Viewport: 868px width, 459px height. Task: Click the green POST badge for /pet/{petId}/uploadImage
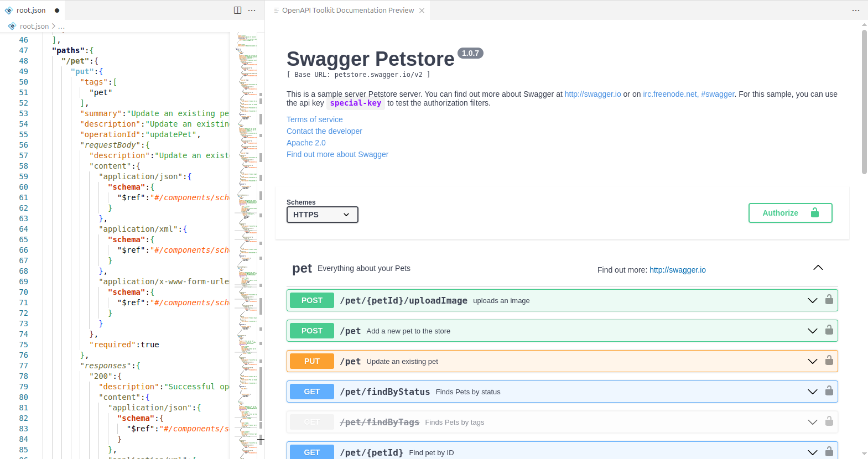(x=312, y=300)
